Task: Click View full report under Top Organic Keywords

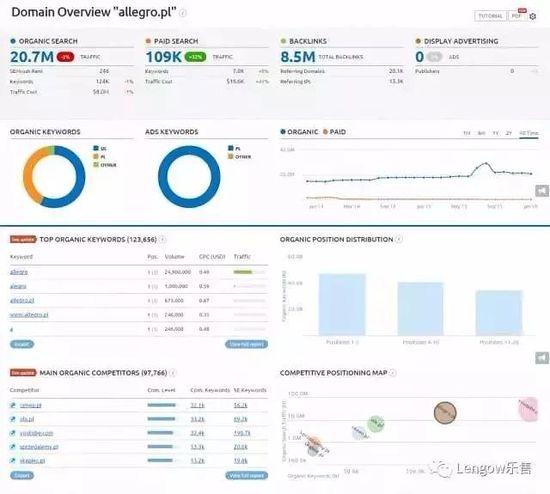Action: click(247, 344)
